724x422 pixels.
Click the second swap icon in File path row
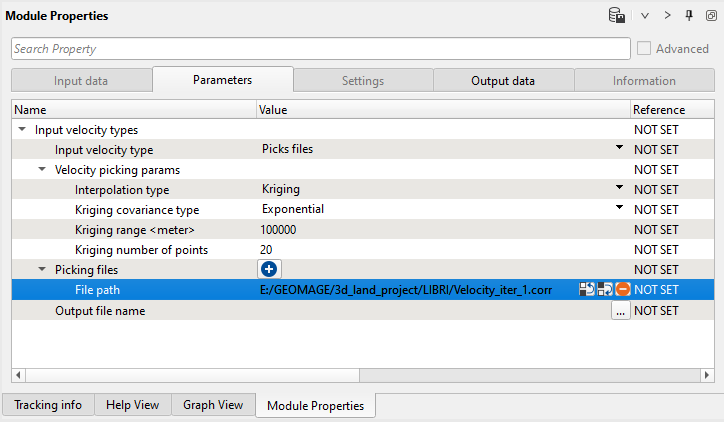[x=604, y=289]
